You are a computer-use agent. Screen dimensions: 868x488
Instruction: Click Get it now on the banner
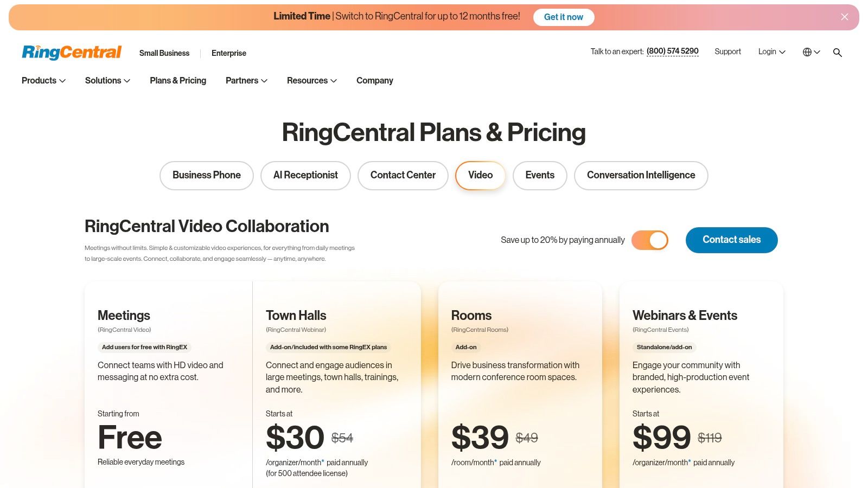click(564, 17)
